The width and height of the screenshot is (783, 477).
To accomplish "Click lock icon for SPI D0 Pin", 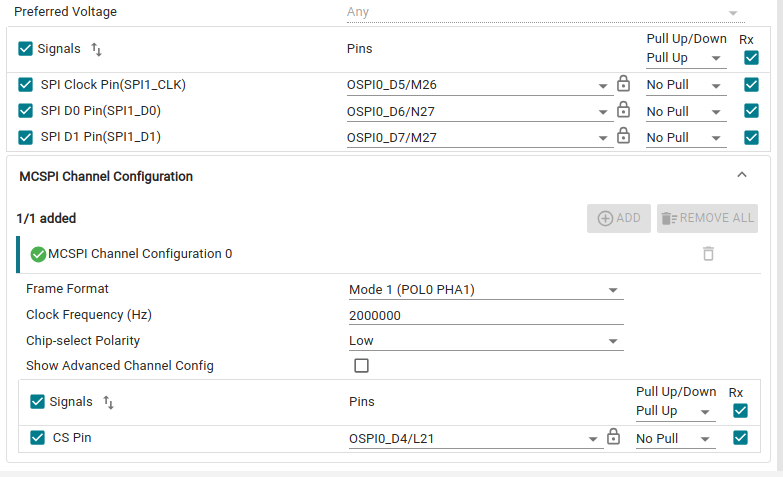I will click(x=623, y=109).
